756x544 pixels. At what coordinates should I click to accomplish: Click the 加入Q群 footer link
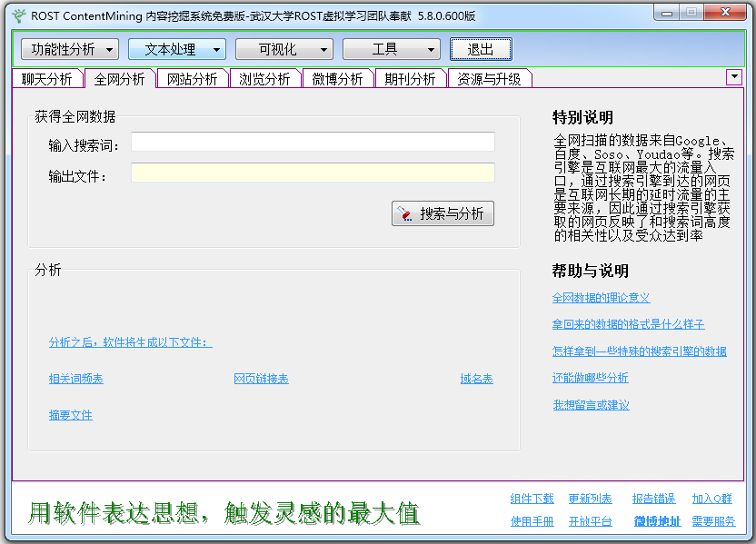(712, 499)
